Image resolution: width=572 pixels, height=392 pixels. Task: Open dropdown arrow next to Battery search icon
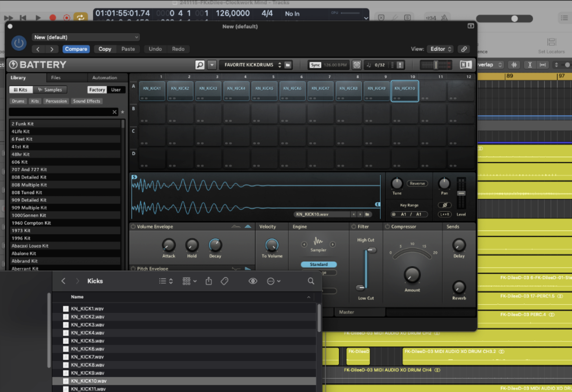tap(212, 65)
